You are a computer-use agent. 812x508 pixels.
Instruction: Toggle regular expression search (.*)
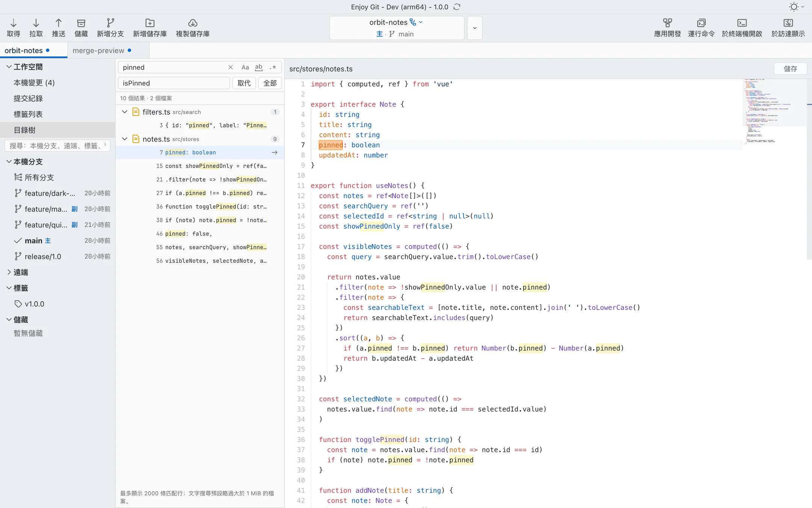point(273,67)
